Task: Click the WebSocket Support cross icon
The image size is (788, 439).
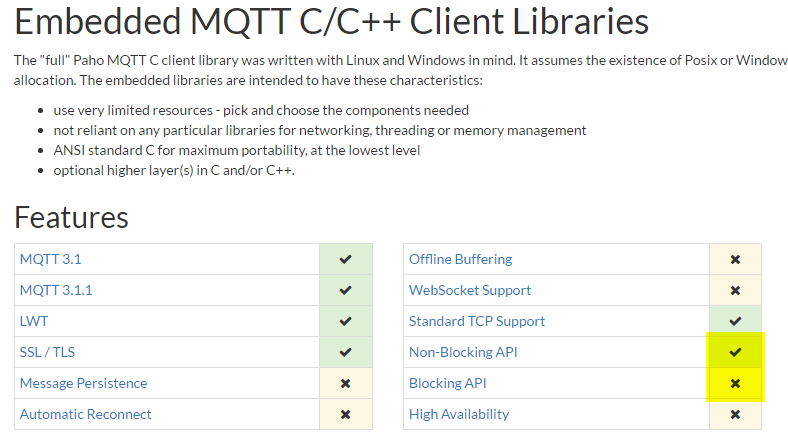Action: pyautogui.click(x=735, y=290)
